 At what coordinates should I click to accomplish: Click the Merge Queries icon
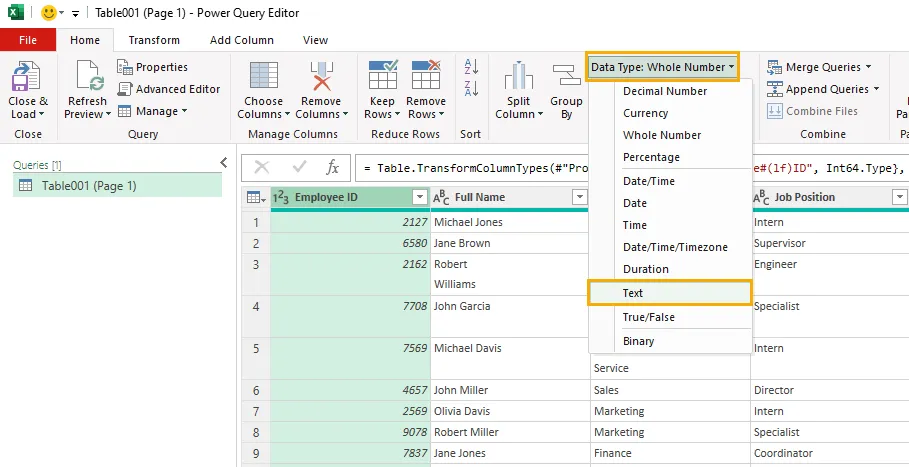pos(775,67)
